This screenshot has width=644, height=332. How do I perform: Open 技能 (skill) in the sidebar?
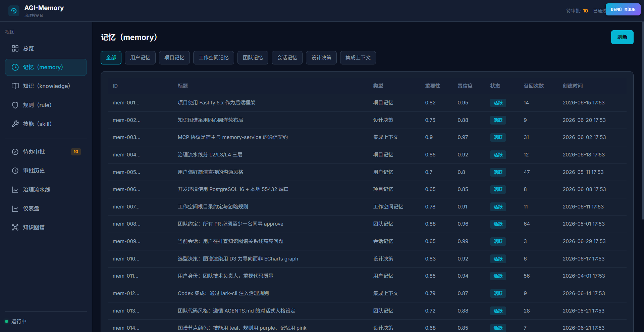tap(46, 124)
